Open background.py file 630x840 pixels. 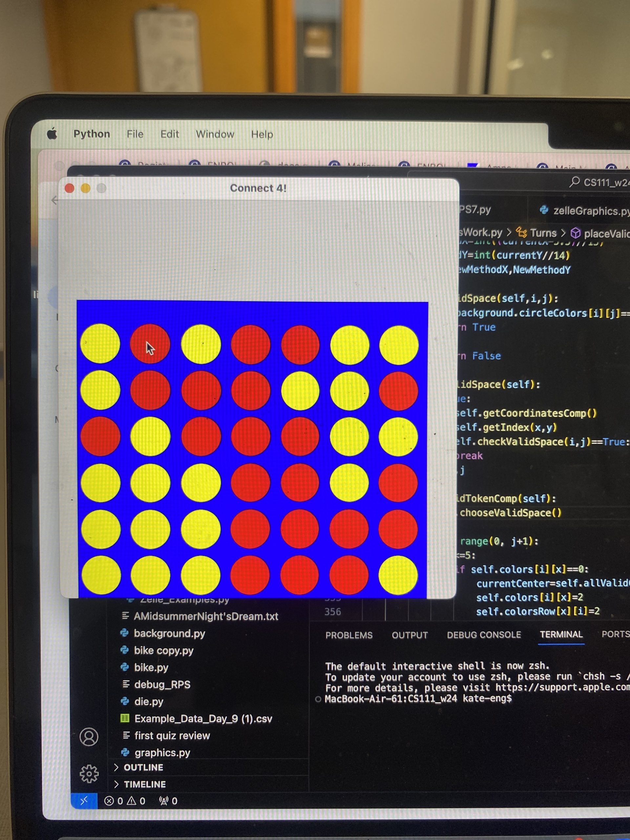(x=169, y=633)
